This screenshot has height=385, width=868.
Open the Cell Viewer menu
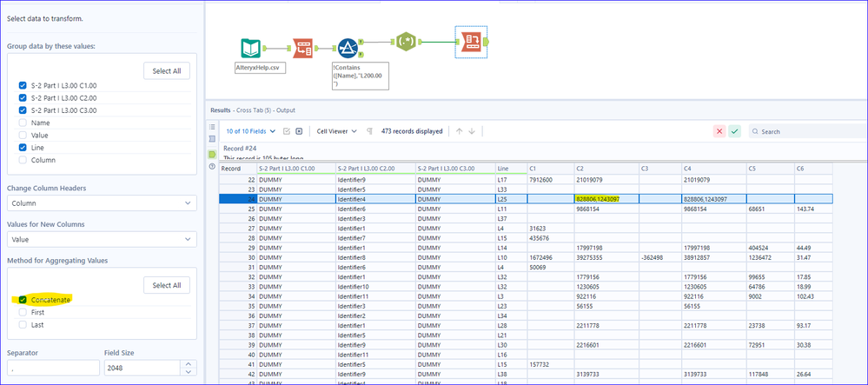336,131
